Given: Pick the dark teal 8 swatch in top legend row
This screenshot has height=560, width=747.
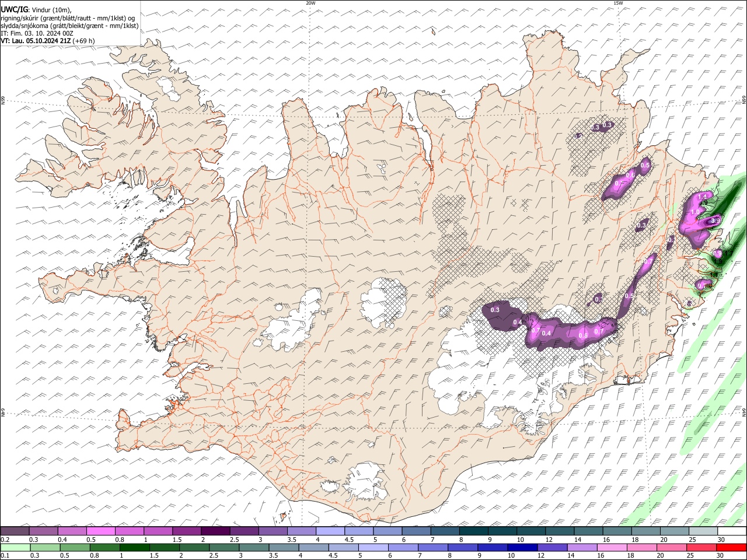Looking at the screenshot, I should [474, 531].
